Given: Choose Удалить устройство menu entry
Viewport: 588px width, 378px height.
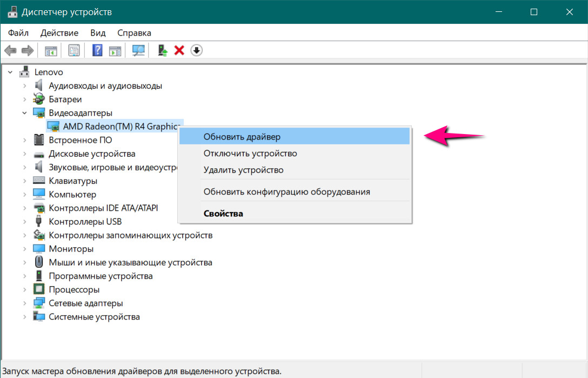Looking at the screenshot, I should (243, 170).
